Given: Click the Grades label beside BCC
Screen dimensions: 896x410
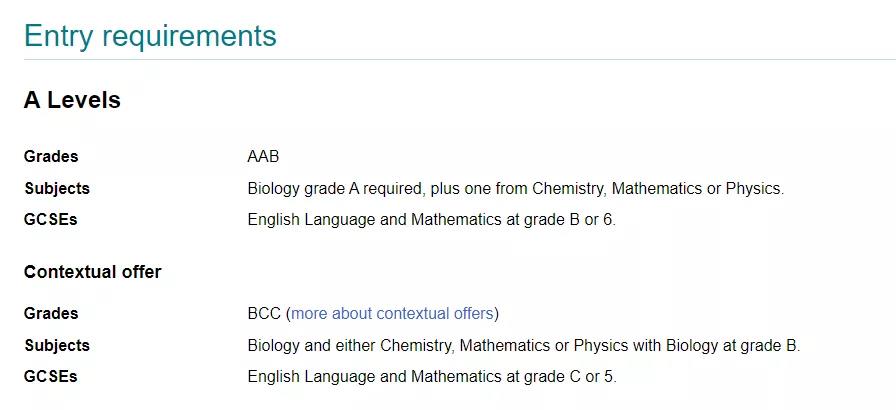Looking at the screenshot, I should 51,314.
